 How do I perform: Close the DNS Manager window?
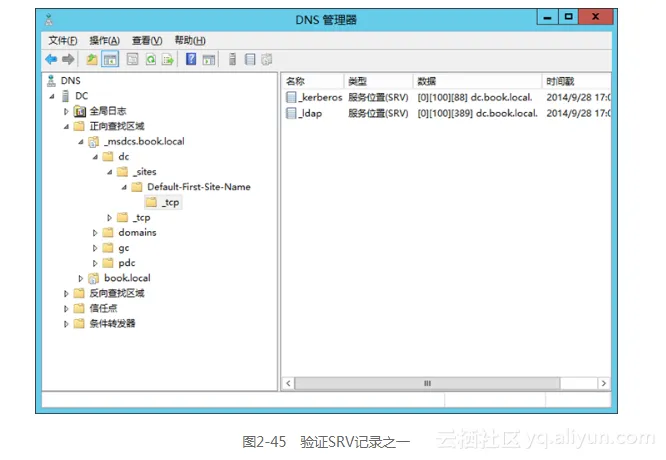click(596, 17)
